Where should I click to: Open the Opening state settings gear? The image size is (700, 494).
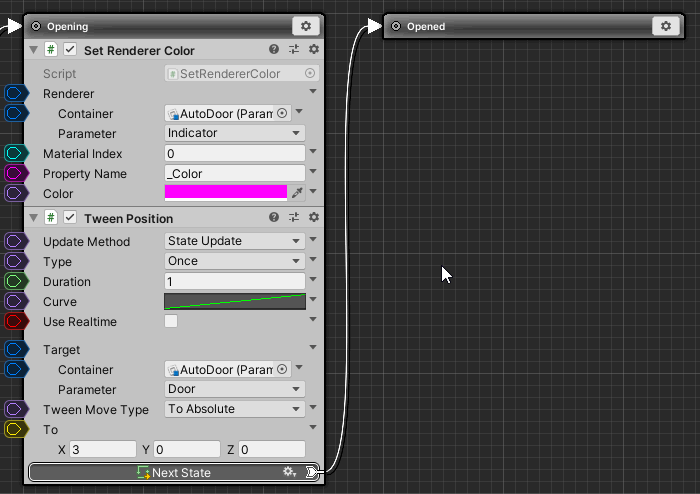point(306,26)
